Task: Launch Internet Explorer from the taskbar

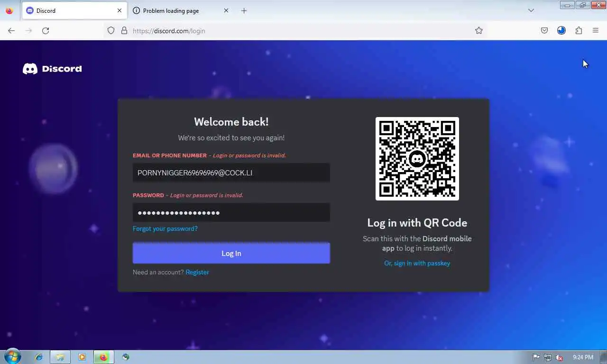Action: [39, 357]
